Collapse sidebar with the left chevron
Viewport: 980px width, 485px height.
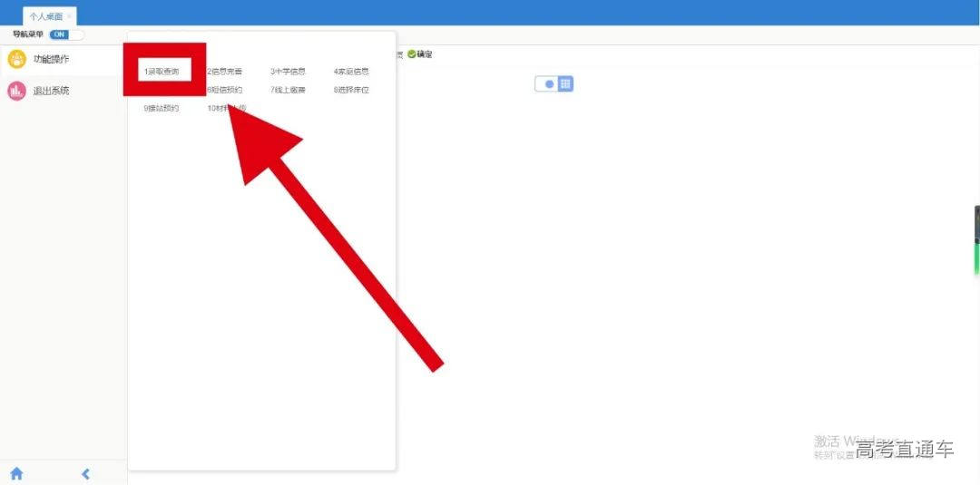[x=86, y=473]
